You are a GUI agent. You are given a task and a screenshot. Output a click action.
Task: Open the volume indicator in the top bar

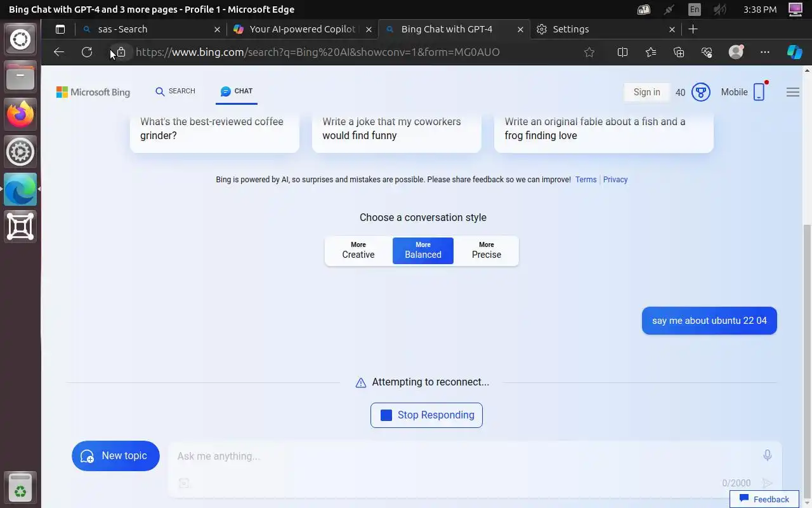click(719, 10)
